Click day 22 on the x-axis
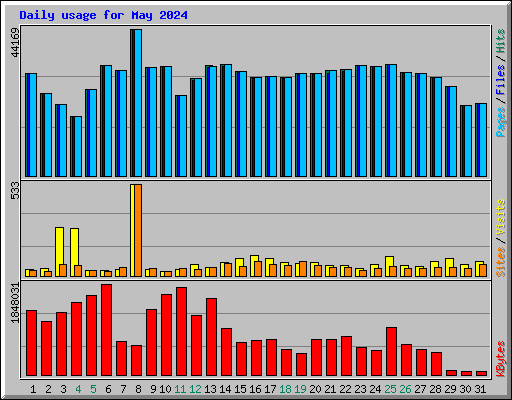Viewport: 512px width, 400px height. click(x=345, y=389)
